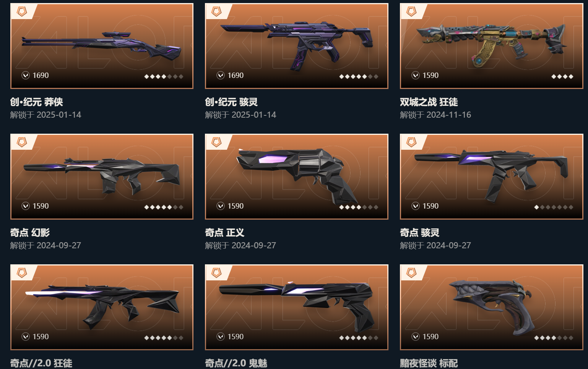Click badge icon on 奇点 正义 card

click(x=217, y=142)
